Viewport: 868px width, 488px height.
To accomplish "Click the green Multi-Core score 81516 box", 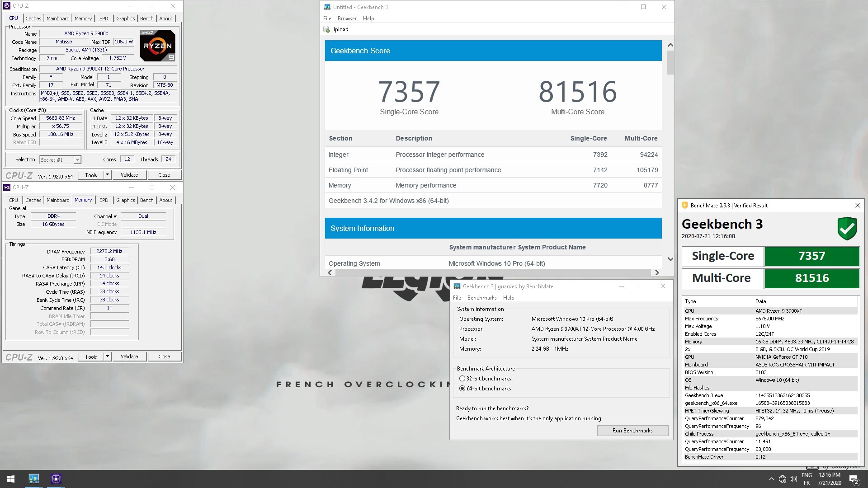I will [811, 278].
